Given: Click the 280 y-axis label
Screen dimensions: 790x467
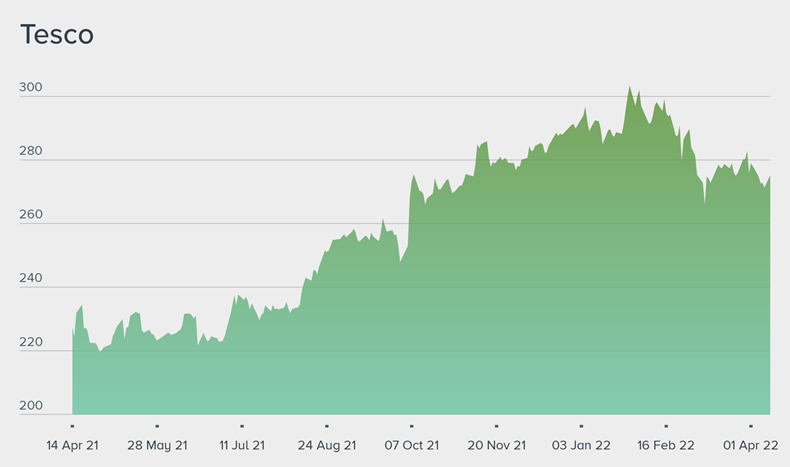Looking at the screenshot, I should (x=31, y=152).
